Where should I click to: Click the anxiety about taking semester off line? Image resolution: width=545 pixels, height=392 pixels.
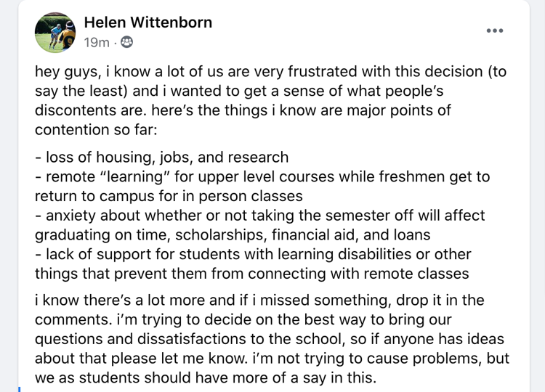(260, 216)
